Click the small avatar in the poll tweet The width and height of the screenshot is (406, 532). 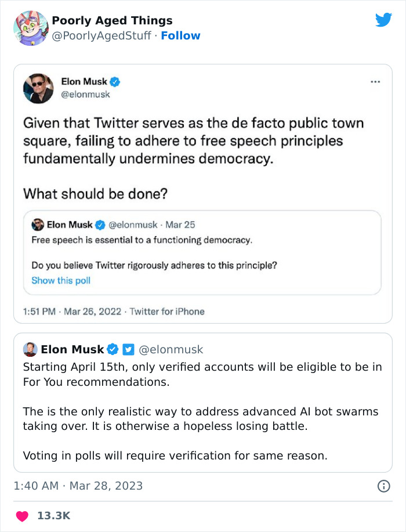[x=38, y=225]
